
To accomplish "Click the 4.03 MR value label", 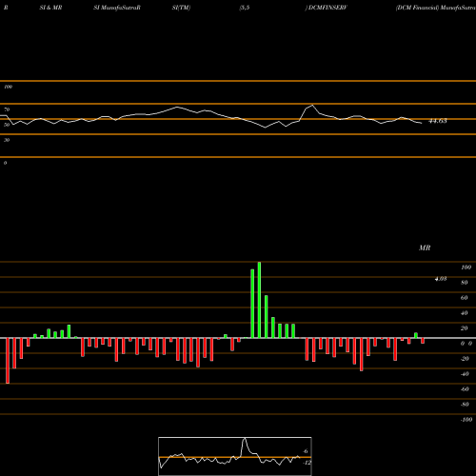I will [x=441, y=279].
